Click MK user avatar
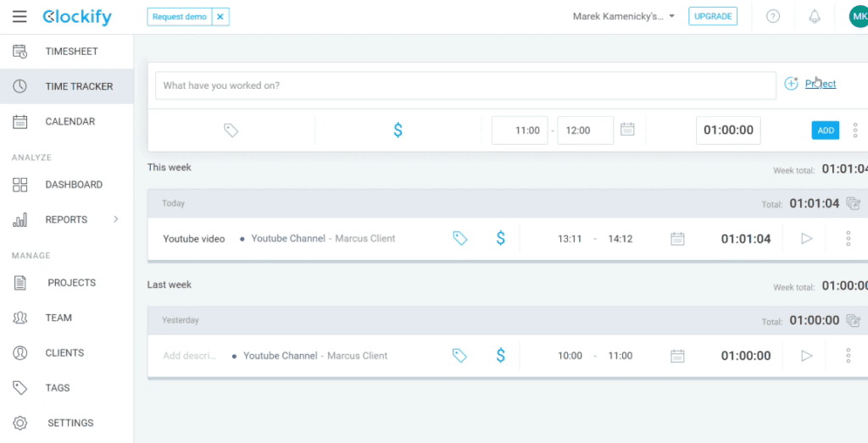Screen dimensions: 868x443 point(858,16)
